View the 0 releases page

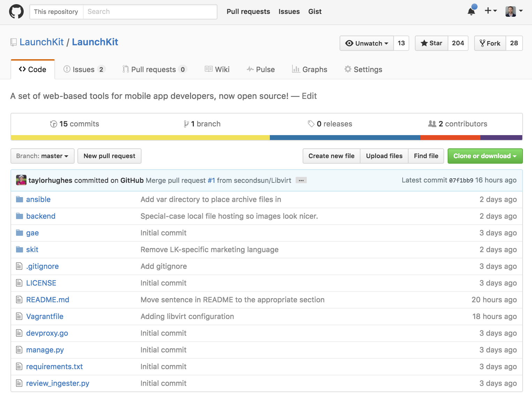[330, 124]
